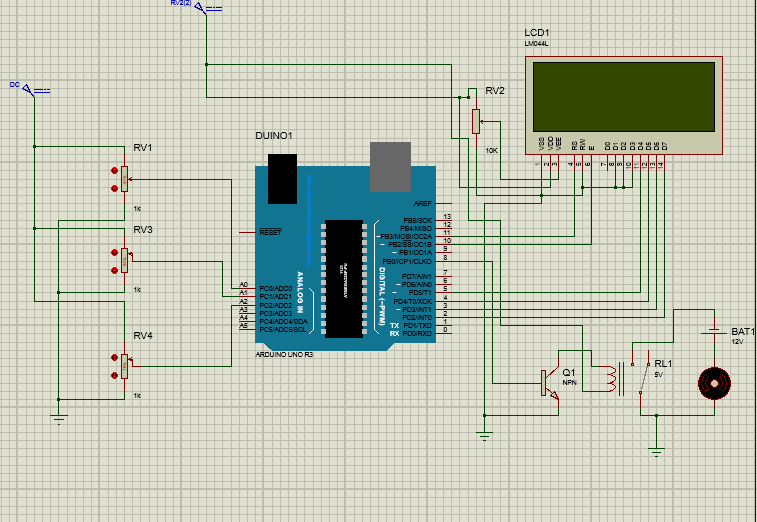
Task: Click RV3 potentiometer's lower red adjust button
Action: point(114,270)
